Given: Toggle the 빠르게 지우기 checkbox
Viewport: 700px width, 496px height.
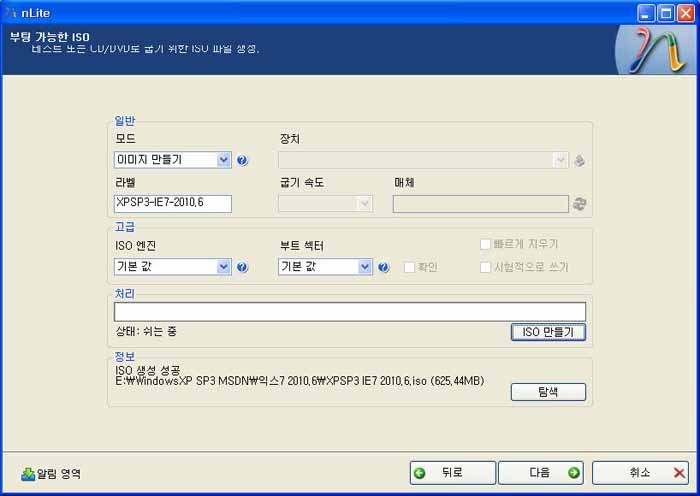Looking at the screenshot, I should [x=485, y=244].
